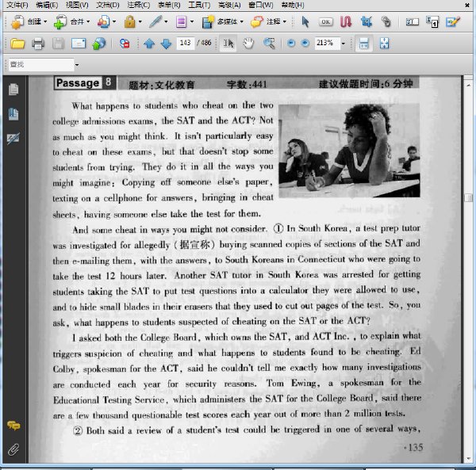Viewport: 476px width, 470px height.
Task: Open the 视图(V) menu
Action: 77,5
